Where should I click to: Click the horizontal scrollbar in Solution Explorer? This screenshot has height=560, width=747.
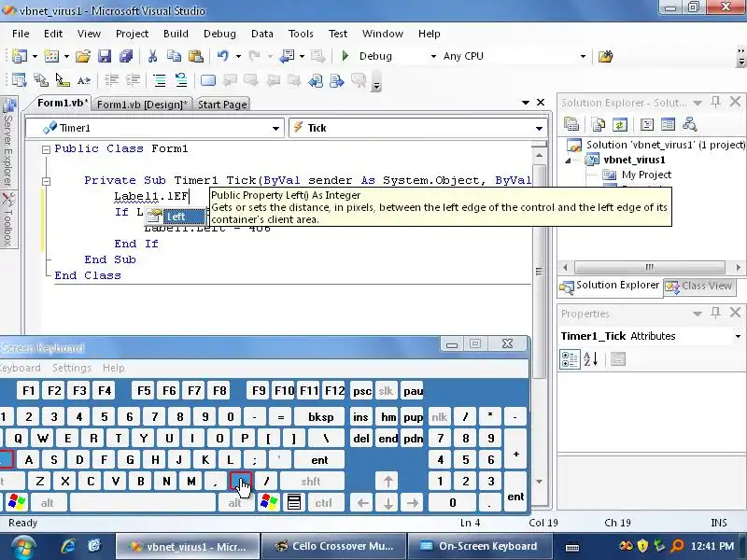point(650,267)
